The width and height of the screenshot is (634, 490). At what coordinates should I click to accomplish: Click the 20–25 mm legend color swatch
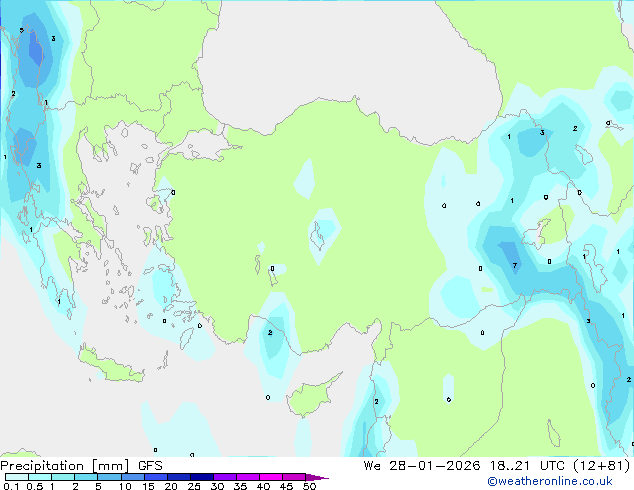coord(179,477)
